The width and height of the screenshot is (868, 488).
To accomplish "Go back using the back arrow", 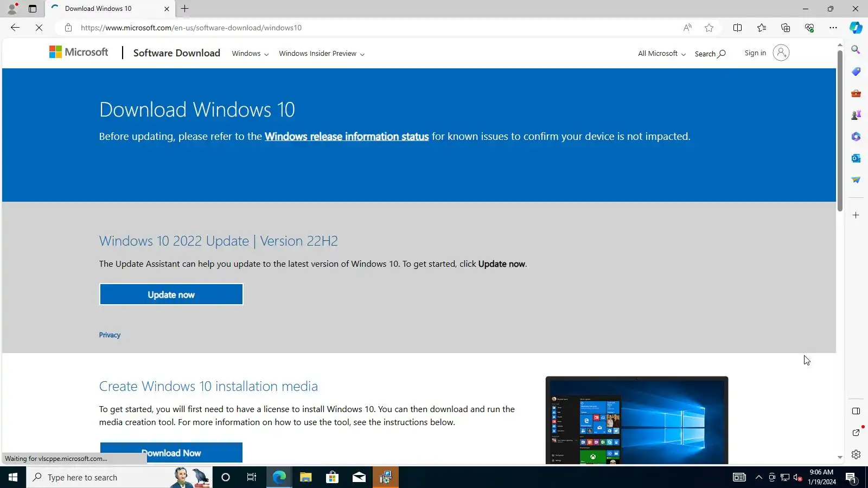I will tap(15, 28).
